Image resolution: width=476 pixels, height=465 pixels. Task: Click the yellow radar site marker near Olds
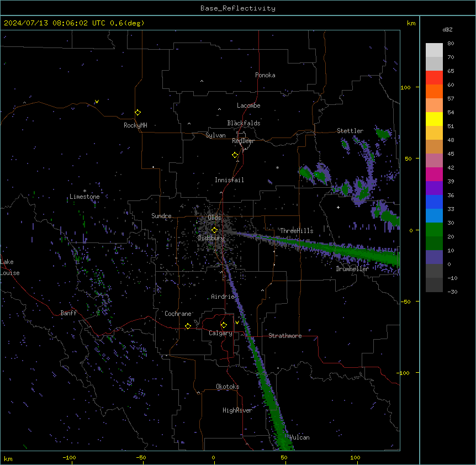tap(214, 230)
